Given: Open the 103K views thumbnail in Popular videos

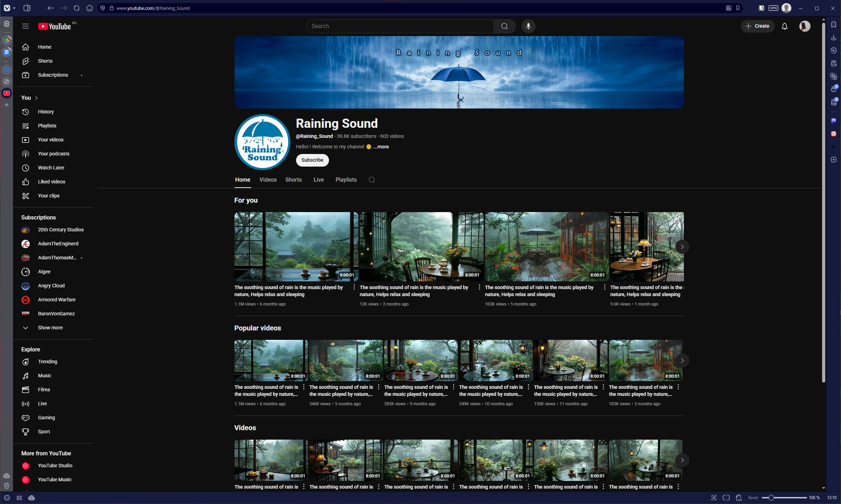Looking at the screenshot, I should 645,360.
